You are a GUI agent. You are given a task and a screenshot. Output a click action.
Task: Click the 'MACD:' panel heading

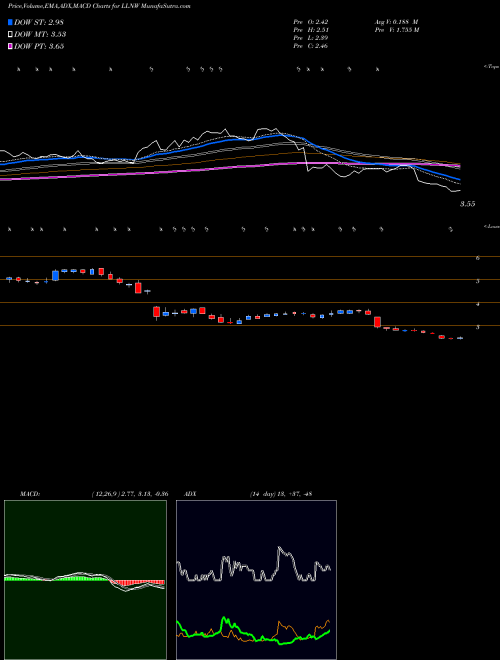(x=30, y=494)
